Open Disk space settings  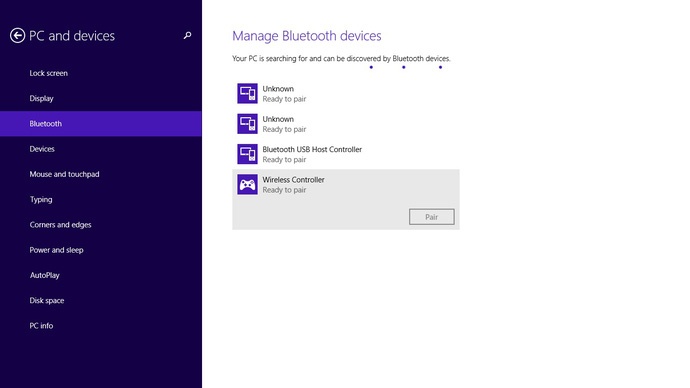[x=101, y=300]
